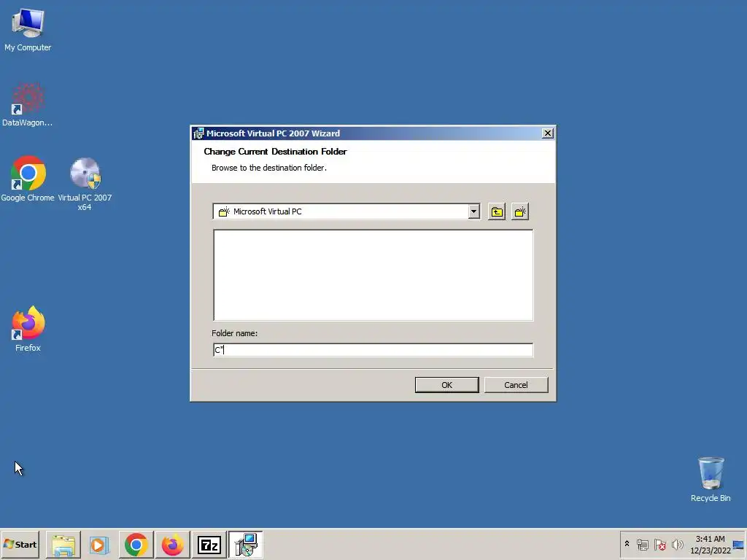Select the Virtual PC 2007 x64 installer icon
The height and width of the screenshot is (560, 747).
click(85, 184)
